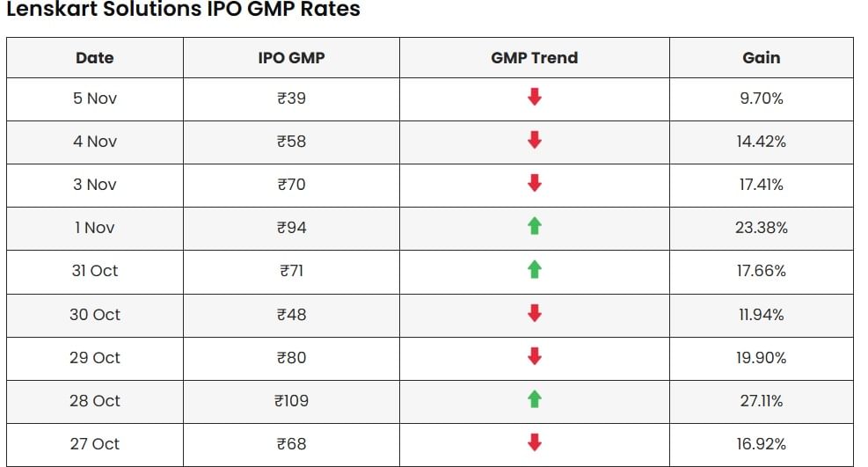Select the ₹39 GMP value
The image size is (868, 467).
tap(291, 98)
